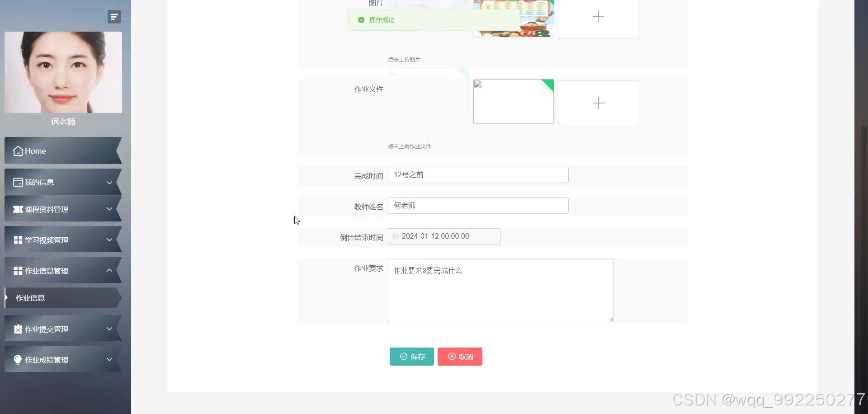Collapse sidebar with the menu toggle icon
The width and height of the screenshot is (868, 414).
114,17
